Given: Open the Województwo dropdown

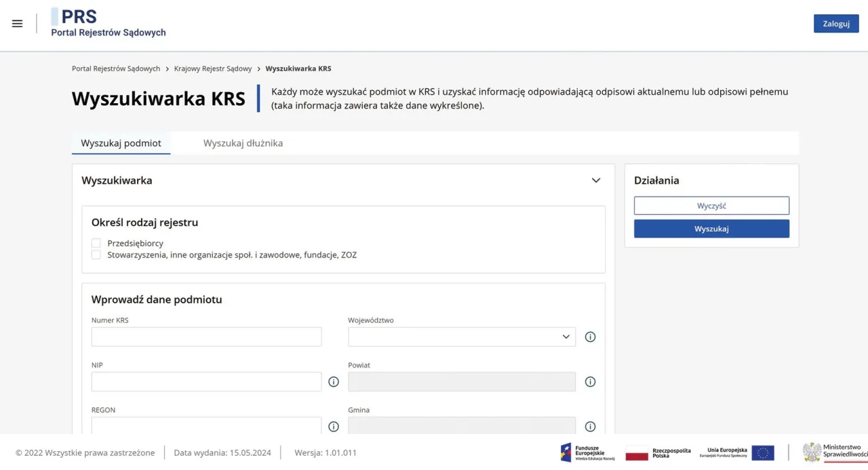Looking at the screenshot, I should 461,337.
